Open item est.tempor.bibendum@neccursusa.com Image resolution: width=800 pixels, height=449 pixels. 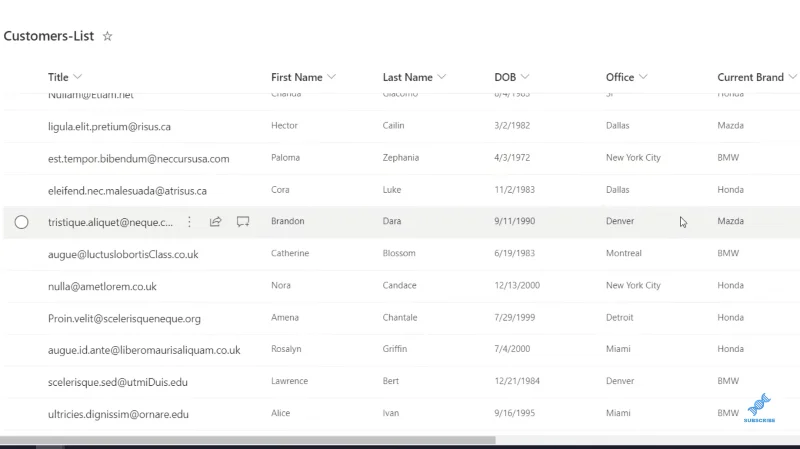click(139, 159)
